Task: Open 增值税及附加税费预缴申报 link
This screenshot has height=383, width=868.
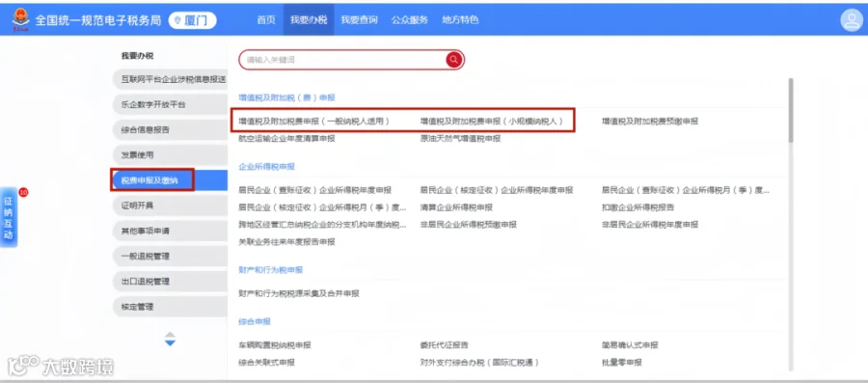Action: [650, 122]
